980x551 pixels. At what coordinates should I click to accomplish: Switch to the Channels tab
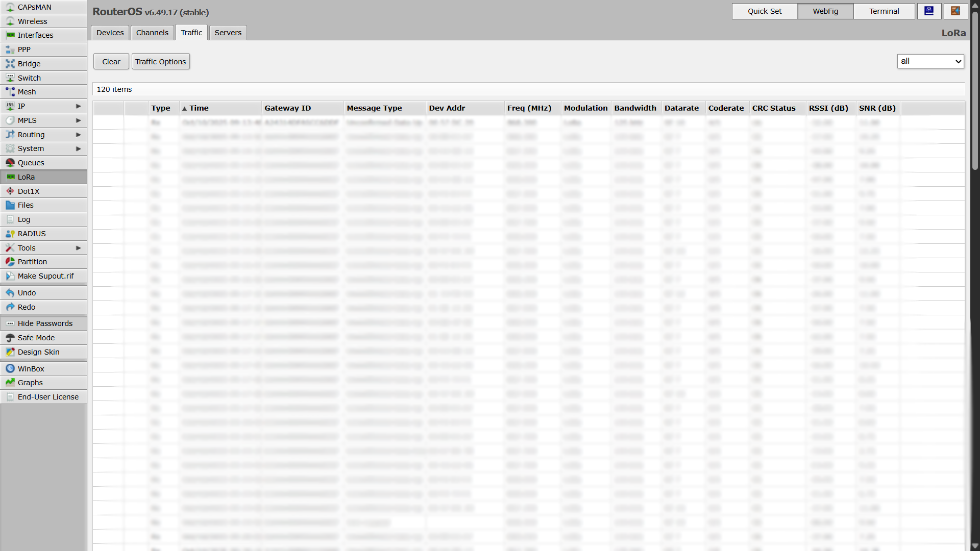click(152, 33)
